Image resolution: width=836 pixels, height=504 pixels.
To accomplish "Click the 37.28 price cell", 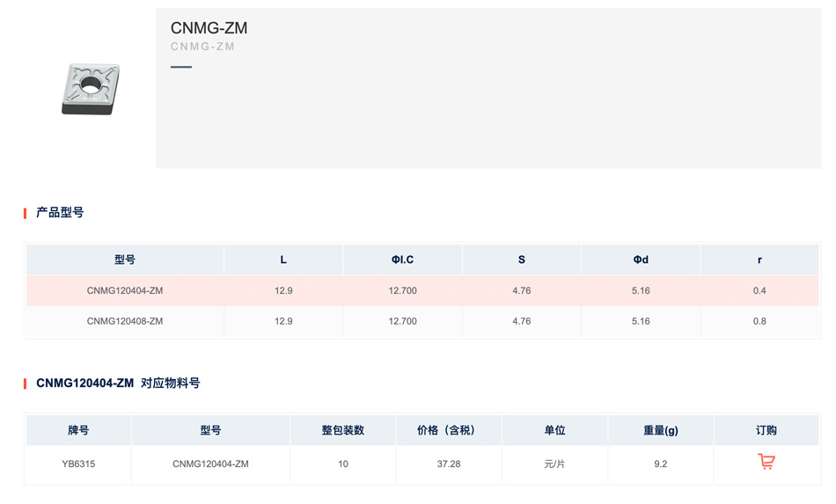I will (449, 464).
